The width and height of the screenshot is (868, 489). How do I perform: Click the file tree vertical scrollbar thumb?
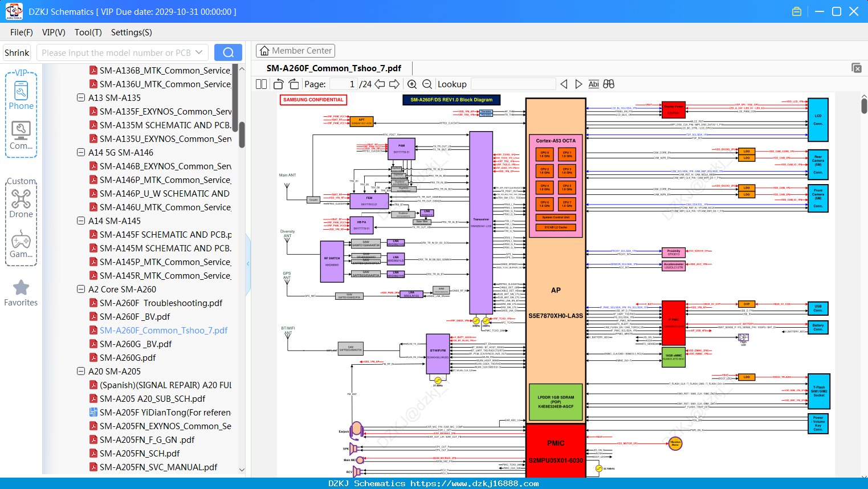[x=242, y=135]
